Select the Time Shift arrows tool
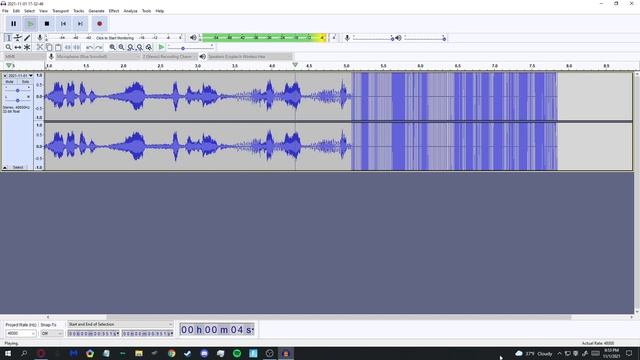 18,47
